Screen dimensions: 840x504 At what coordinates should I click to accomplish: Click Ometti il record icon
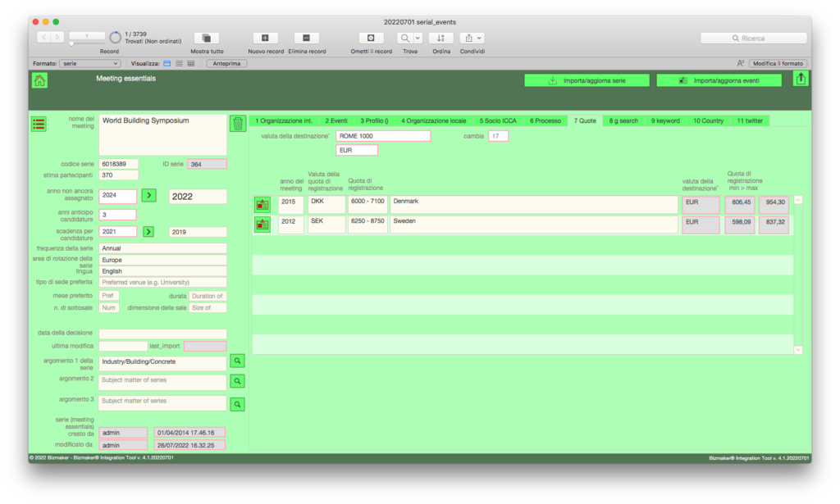coord(371,38)
